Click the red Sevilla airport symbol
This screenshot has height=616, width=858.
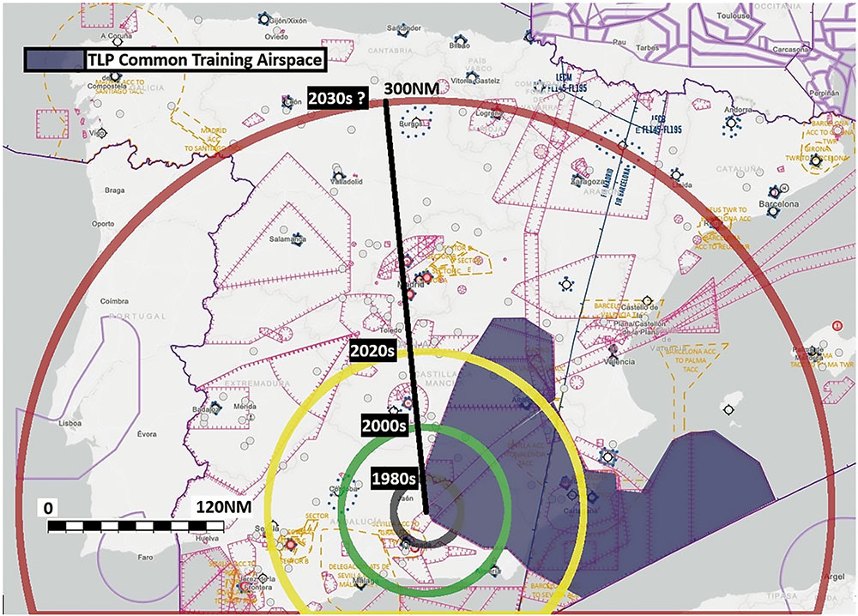click(291, 544)
